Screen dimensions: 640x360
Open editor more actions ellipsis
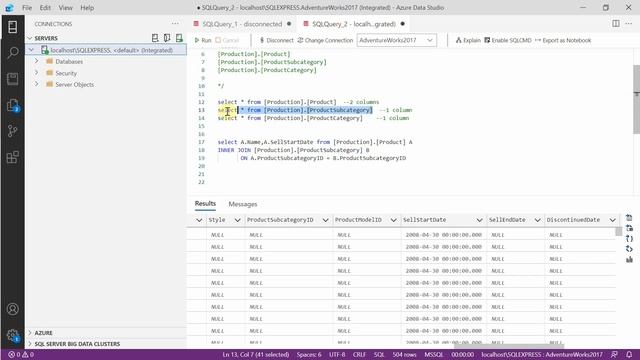click(x=629, y=24)
